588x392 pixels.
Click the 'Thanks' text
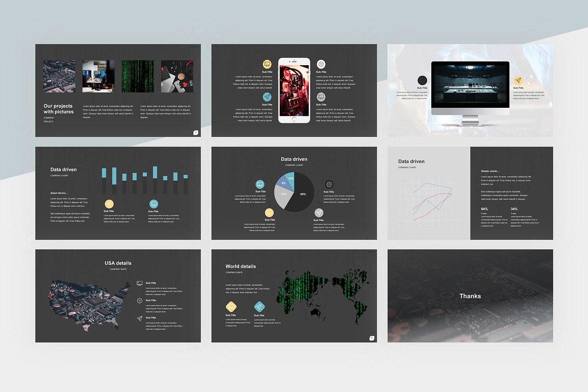[x=470, y=296]
